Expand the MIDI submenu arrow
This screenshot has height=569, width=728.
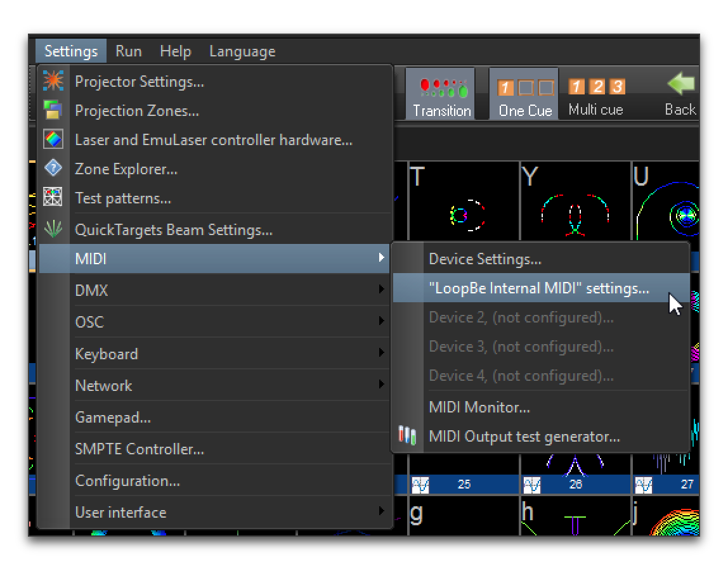pos(381,257)
